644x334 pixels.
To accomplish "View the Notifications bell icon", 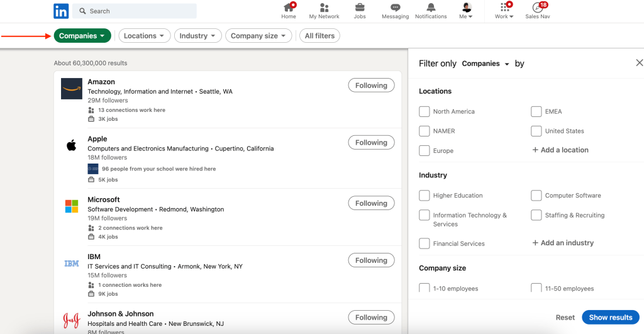I will click(x=431, y=8).
